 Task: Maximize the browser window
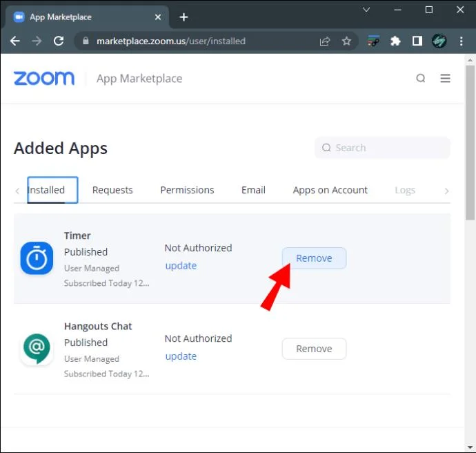[x=429, y=10]
